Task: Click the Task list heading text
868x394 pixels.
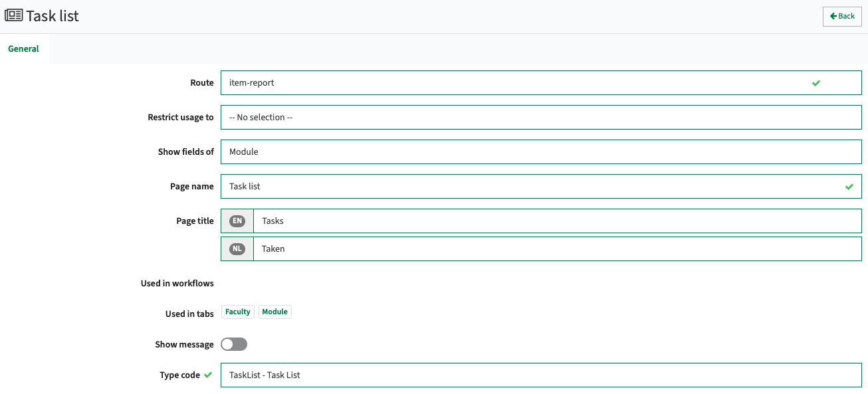Action: click(x=53, y=15)
